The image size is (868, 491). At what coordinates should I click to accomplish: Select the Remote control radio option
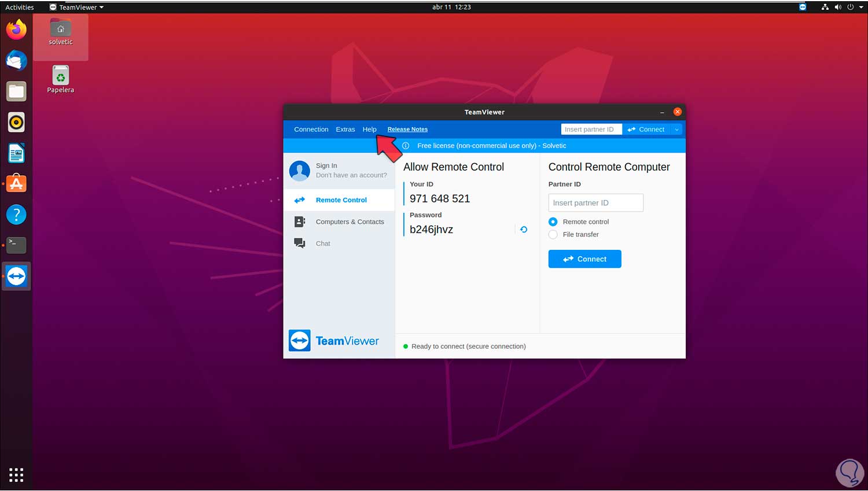point(553,221)
